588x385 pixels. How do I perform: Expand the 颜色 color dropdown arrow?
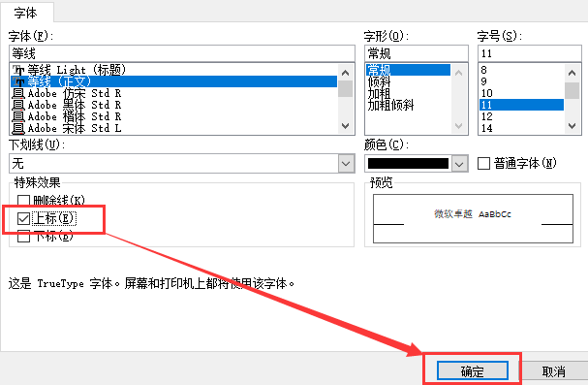(x=459, y=164)
